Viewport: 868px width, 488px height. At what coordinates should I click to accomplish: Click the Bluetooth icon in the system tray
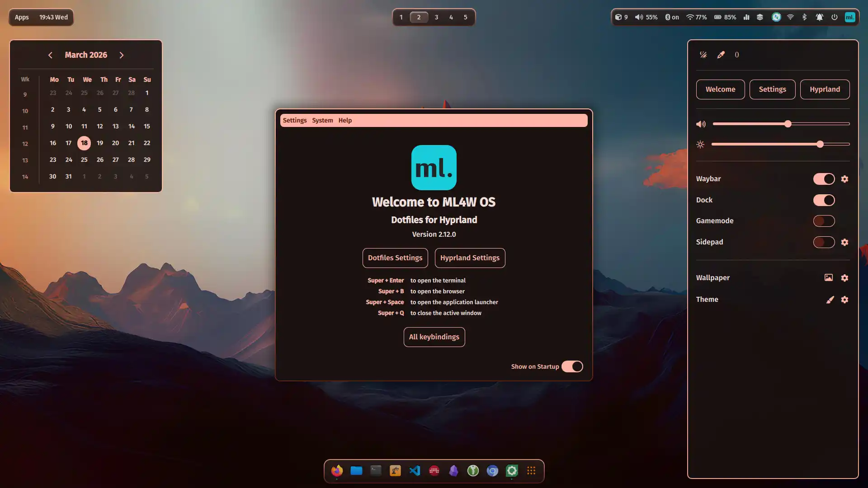click(x=805, y=17)
